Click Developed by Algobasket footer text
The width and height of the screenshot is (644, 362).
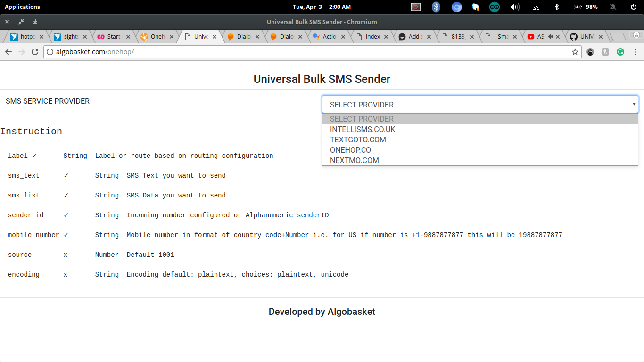pos(322,312)
